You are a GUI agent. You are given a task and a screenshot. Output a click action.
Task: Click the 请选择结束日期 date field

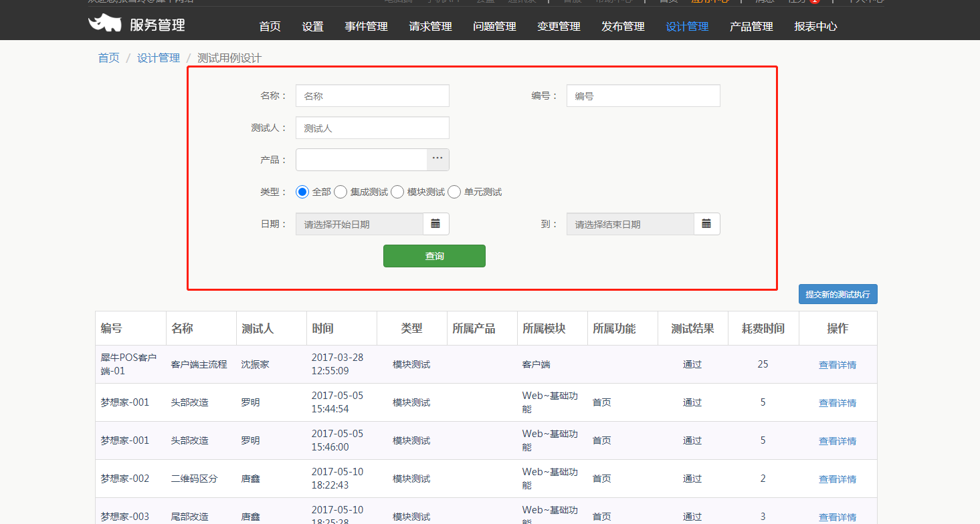pyautogui.click(x=630, y=224)
